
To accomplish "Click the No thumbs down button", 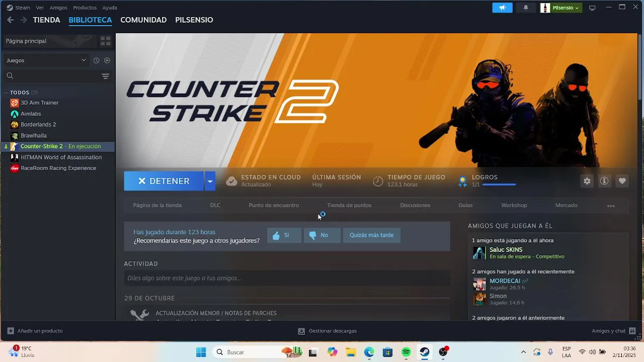I will click(322, 235).
